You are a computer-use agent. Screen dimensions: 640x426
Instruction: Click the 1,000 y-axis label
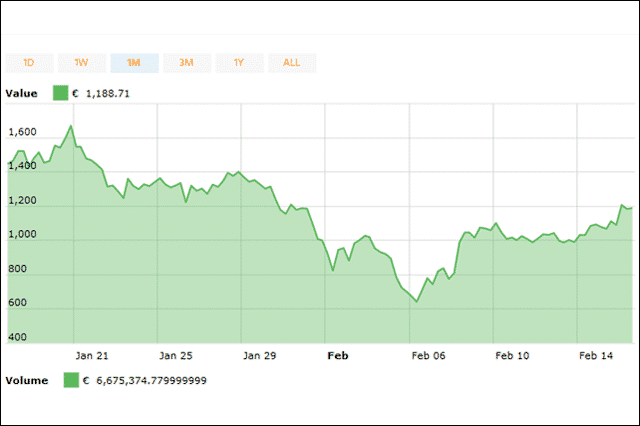[22, 234]
